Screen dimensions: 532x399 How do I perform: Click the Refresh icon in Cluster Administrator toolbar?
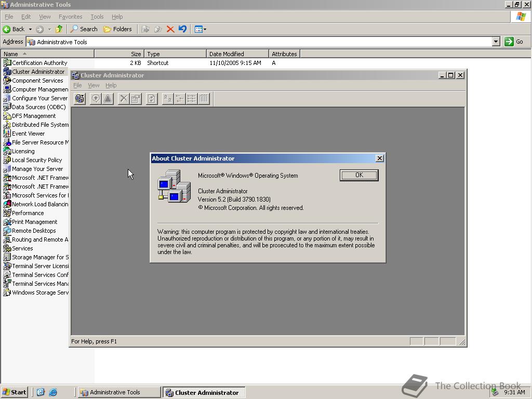coord(152,99)
